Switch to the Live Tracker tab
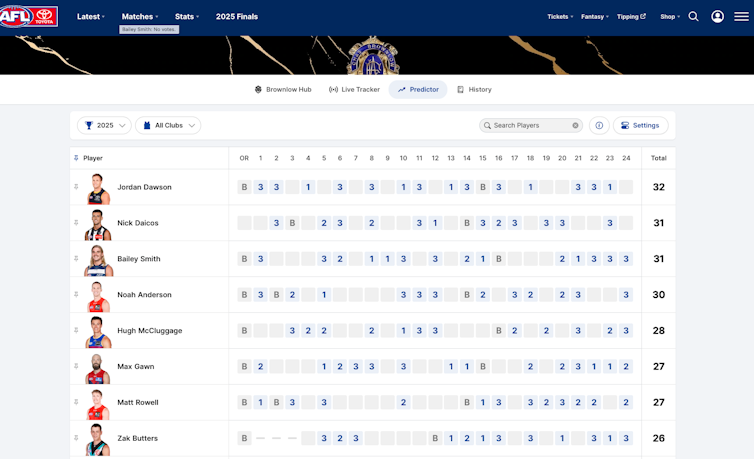754x459 pixels. click(354, 89)
